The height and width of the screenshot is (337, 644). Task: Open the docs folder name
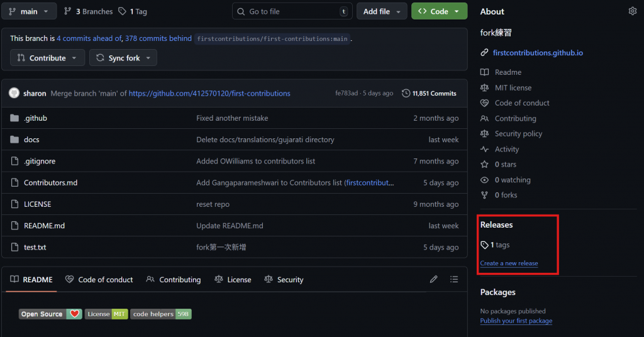tap(31, 140)
